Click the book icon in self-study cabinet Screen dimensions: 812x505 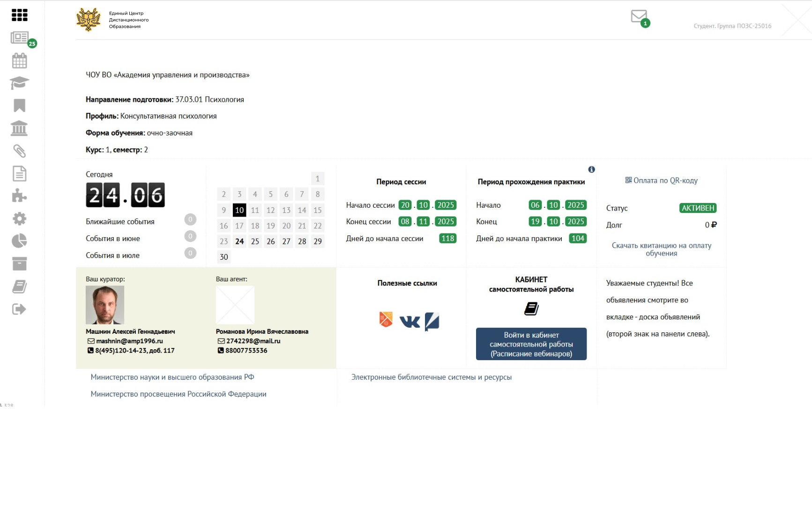coord(531,309)
